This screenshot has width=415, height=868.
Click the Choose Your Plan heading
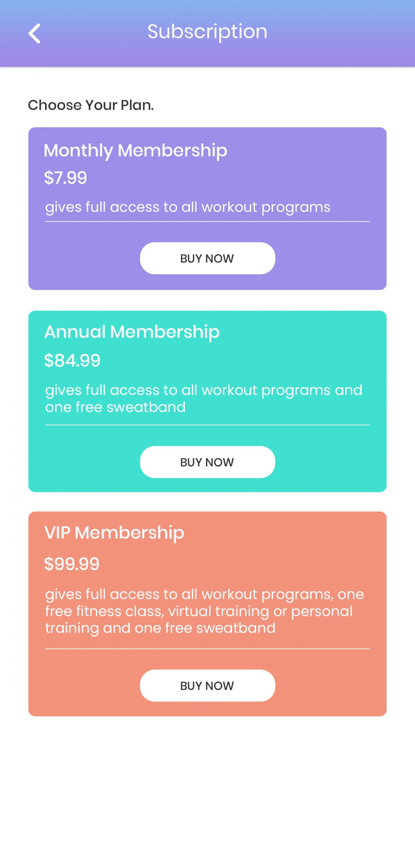tap(91, 105)
